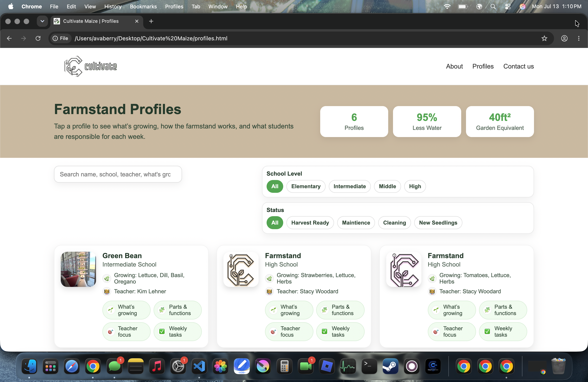Screen dimensions: 588x382
Task: Open Contact us nav link
Action: click(x=518, y=66)
